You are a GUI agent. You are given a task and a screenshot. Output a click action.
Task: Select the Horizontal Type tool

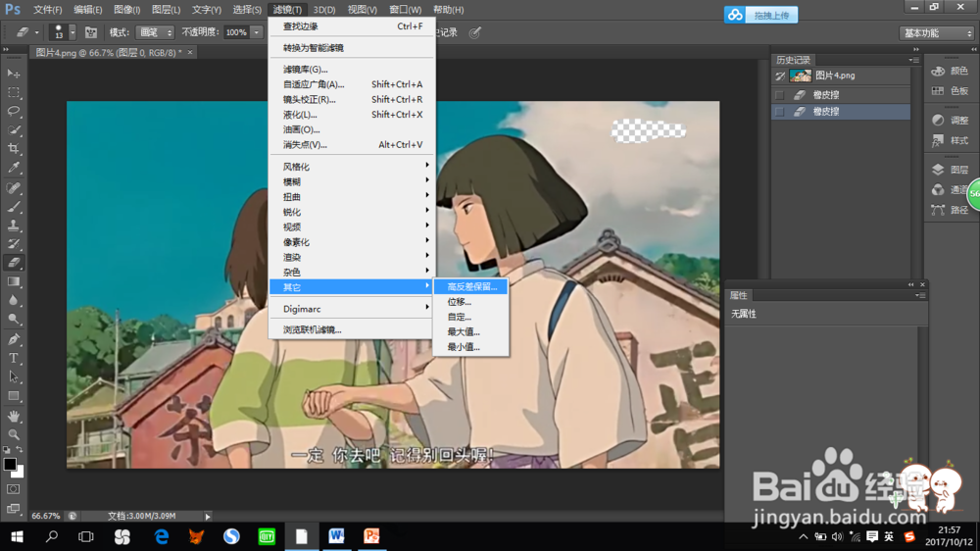(13, 359)
